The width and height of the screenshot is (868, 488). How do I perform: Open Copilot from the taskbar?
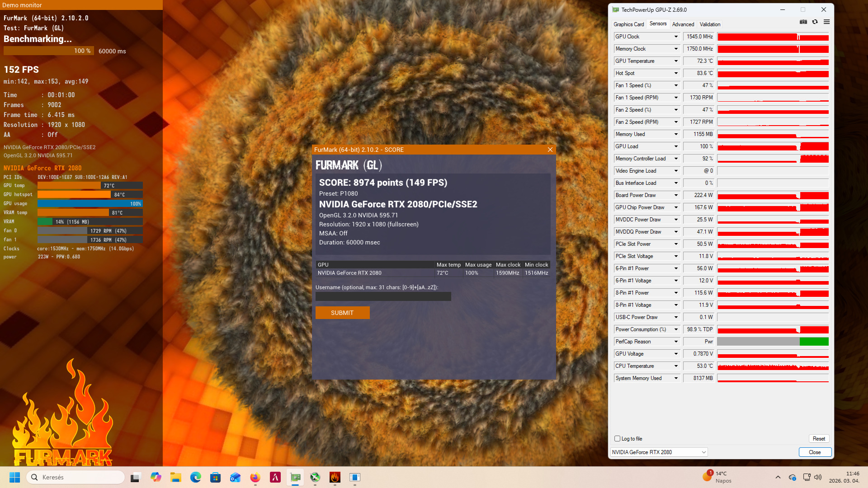(x=156, y=477)
